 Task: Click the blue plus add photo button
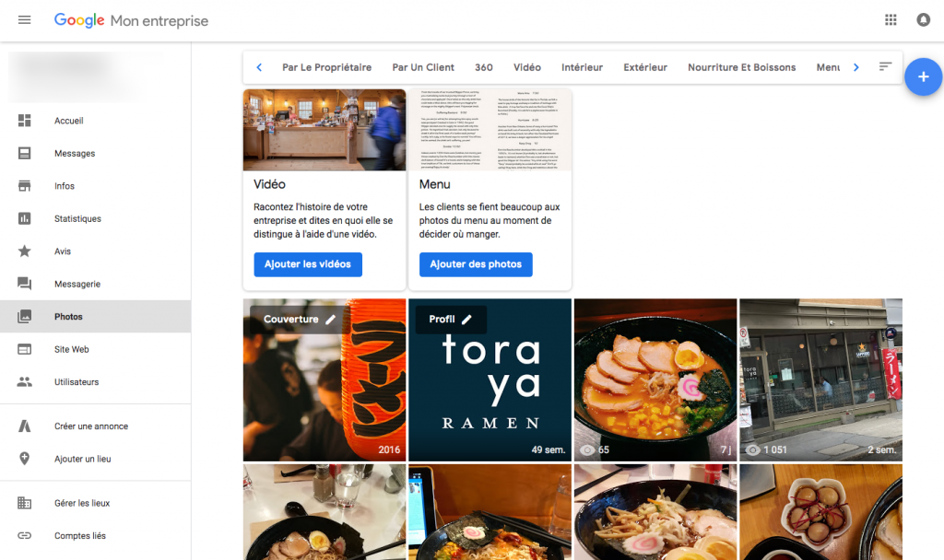click(x=923, y=77)
